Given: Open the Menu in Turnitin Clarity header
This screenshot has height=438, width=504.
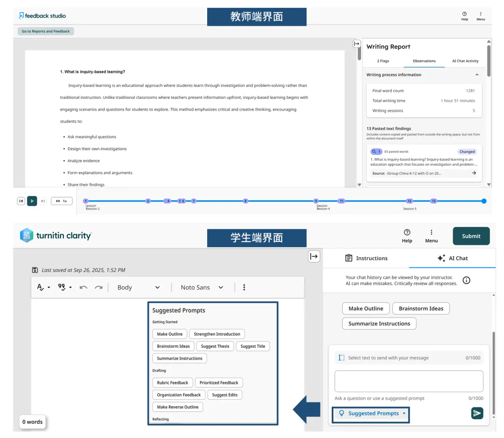Looking at the screenshot, I should (431, 236).
